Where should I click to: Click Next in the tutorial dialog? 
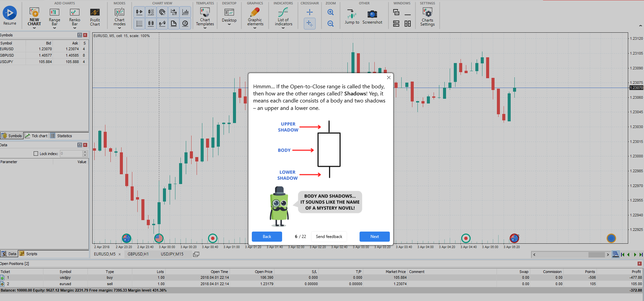point(374,237)
